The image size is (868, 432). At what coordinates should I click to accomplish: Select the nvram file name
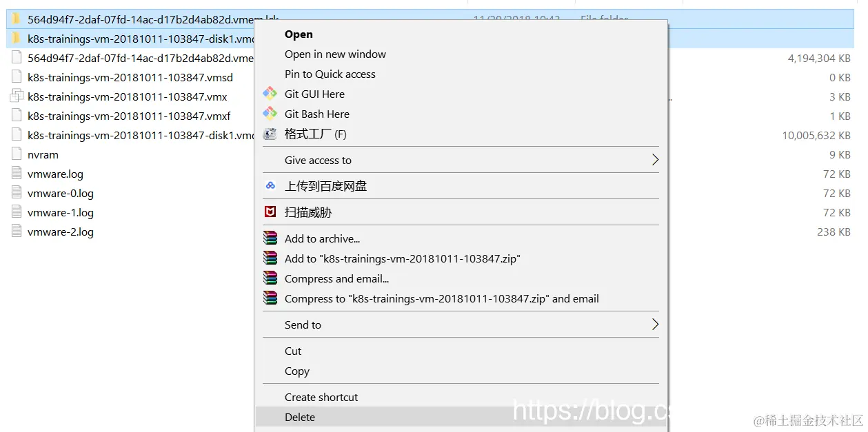click(43, 154)
